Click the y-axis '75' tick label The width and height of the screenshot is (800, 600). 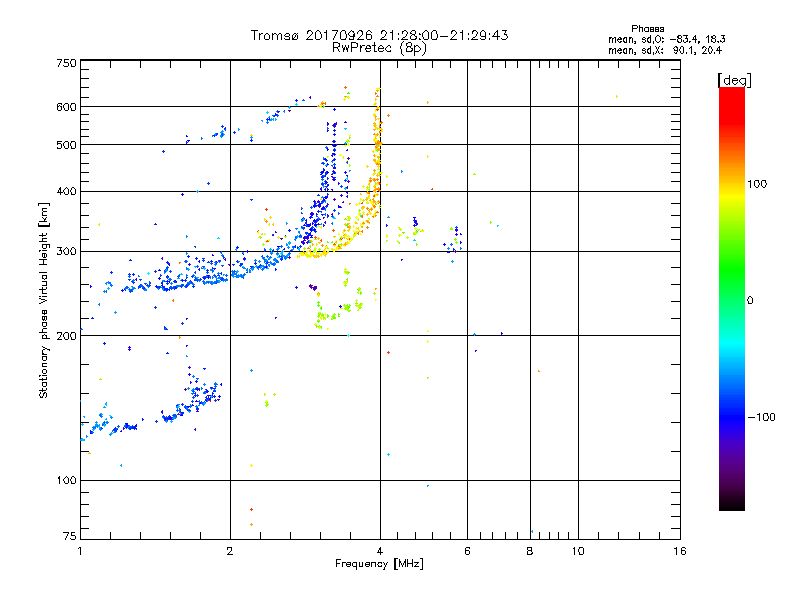click(70, 536)
